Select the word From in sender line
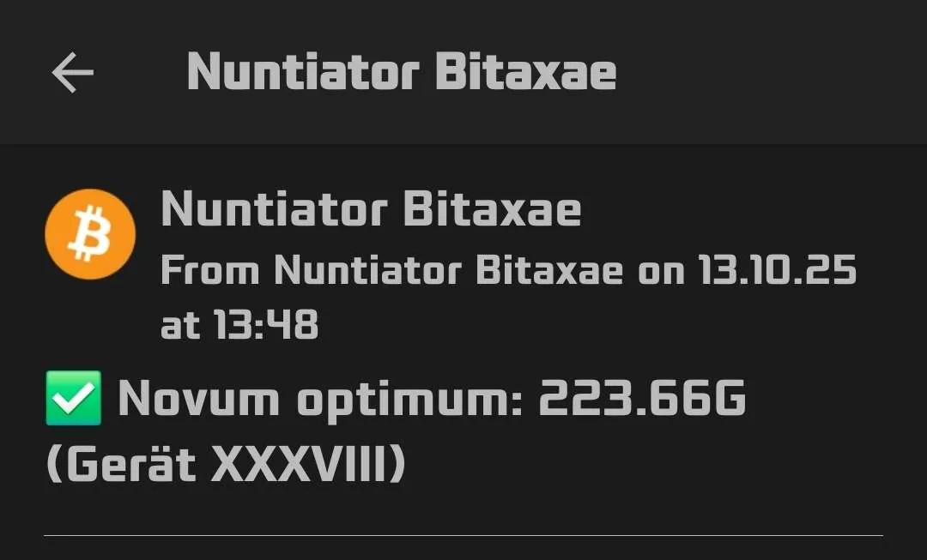 (210, 272)
